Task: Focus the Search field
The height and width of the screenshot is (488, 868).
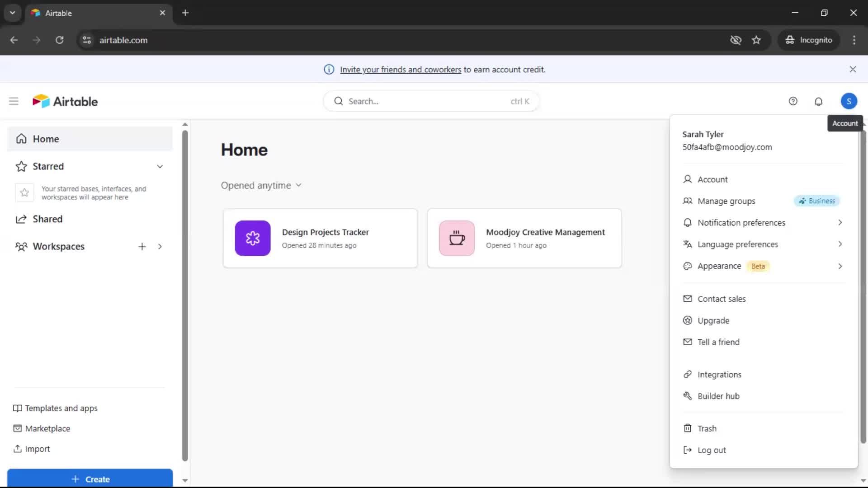Action: pyautogui.click(x=431, y=101)
